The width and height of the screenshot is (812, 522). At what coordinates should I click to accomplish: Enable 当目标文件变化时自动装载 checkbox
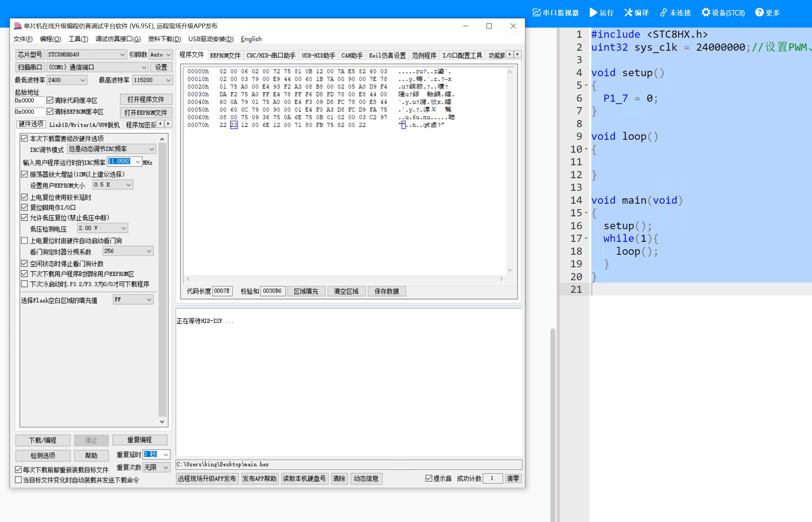pyautogui.click(x=18, y=480)
